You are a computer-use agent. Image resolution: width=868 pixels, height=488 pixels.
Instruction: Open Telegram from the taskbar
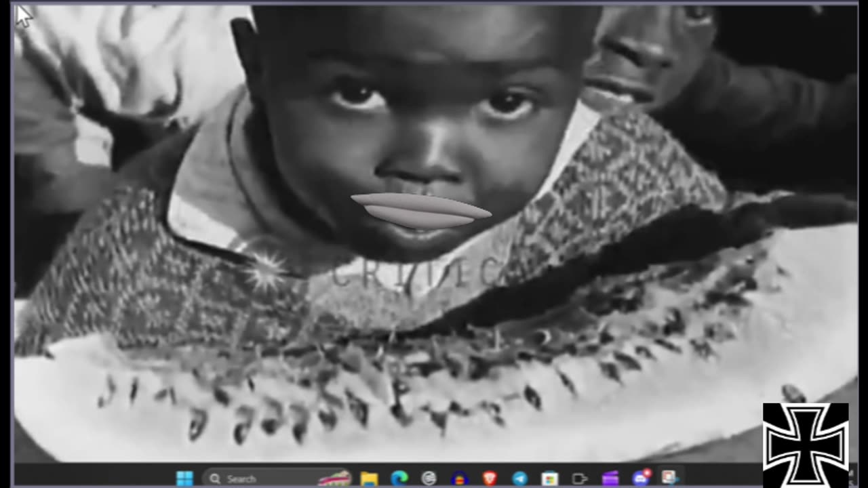[x=519, y=479]
